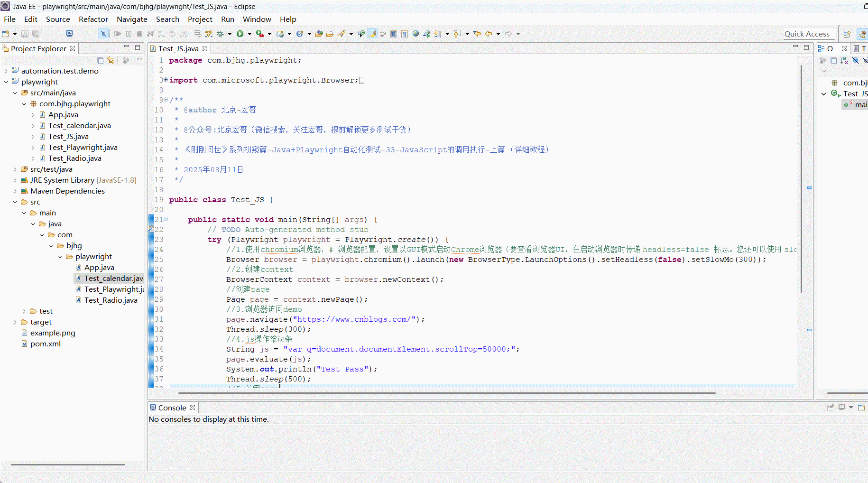Click the Last Edit Location toolbar icon
This screenshot has height=483, width=868.
click(x=477, y=34)
